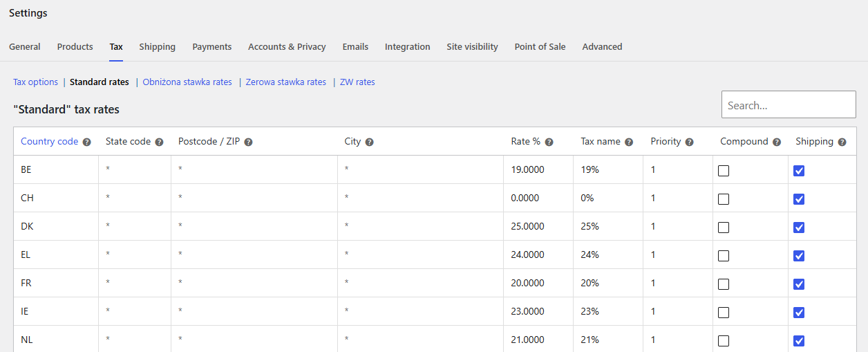Edit rate value 24.0000
Image resolution: width=868 pixels, height=352 pixels.
[x=538, y=254]
